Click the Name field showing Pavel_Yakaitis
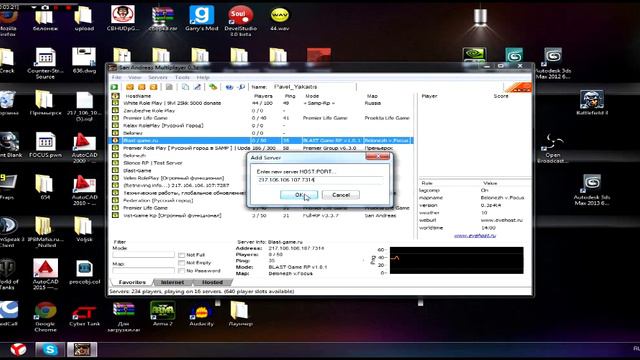This screenshot has width=640, height=360. click(x=313, y=87)
